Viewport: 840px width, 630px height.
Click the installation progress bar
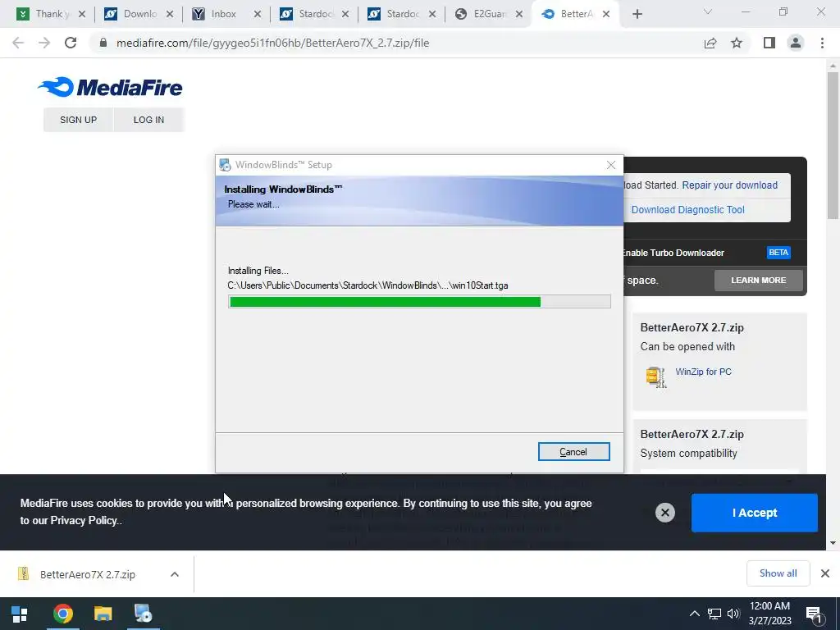point(419,302)
